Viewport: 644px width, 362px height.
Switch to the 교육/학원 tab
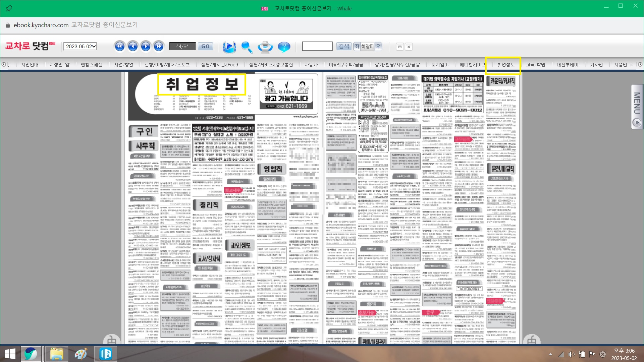(535, 65)
